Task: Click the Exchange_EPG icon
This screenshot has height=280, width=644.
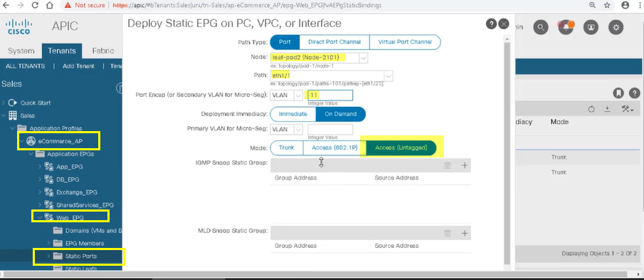Action: click(x=49, y=192)
